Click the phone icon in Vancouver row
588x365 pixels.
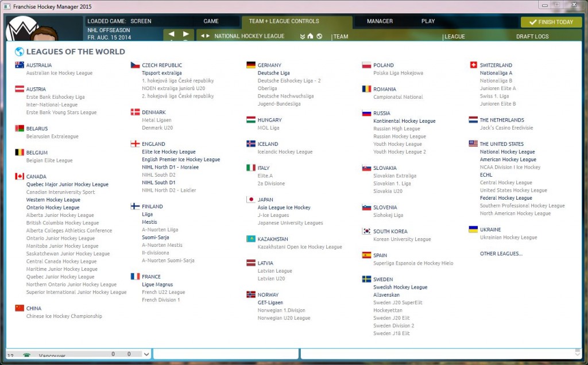(x=26, y=355)
